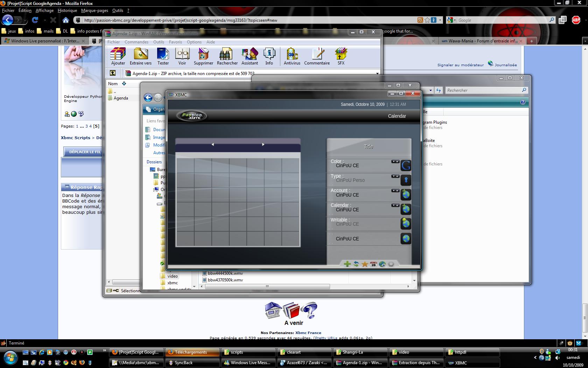Screen dimensions: 588x368
Task: Switch to Windows Live personnalisé Firefox tab
Action: 45,41
